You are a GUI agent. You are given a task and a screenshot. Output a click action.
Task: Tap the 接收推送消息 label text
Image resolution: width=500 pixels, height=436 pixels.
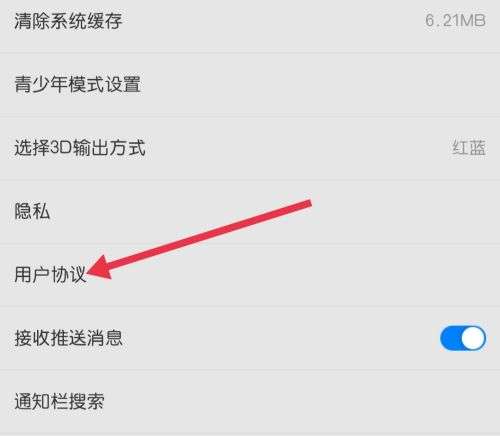68,338
